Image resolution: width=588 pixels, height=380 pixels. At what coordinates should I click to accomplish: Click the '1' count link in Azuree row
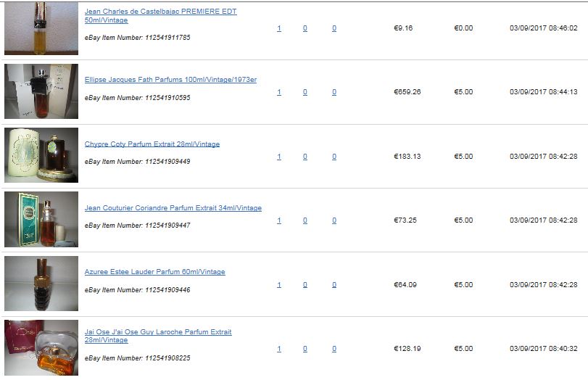[x=279, y=285]
